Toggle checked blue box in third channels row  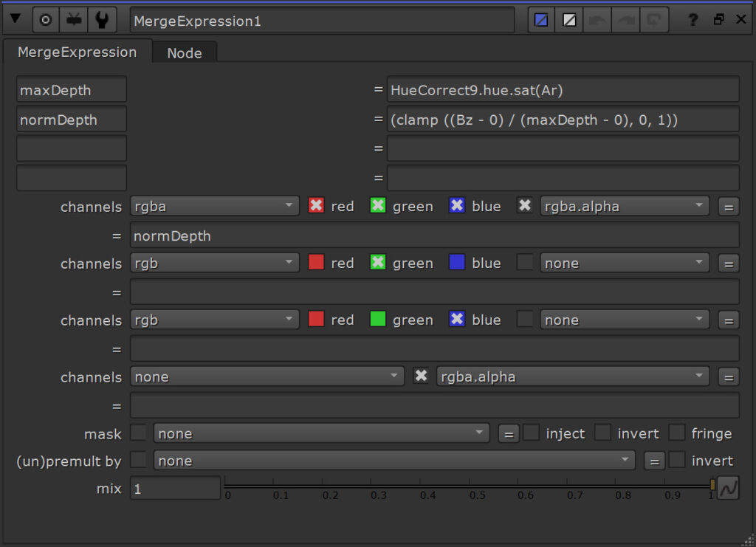(456, 319)
